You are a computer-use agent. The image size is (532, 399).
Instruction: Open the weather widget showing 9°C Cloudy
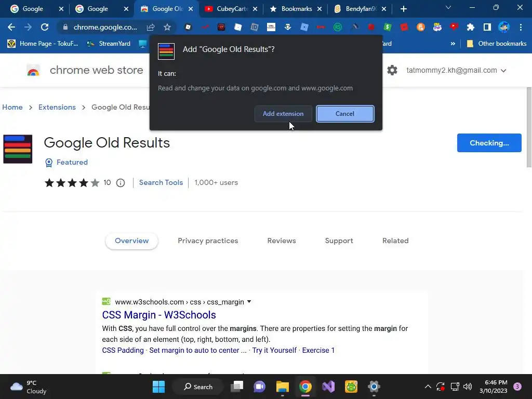click(28, 387)
